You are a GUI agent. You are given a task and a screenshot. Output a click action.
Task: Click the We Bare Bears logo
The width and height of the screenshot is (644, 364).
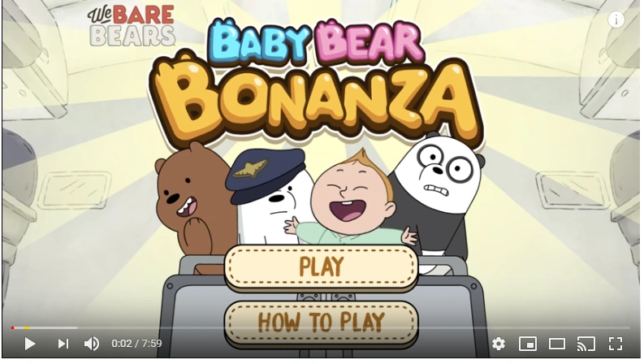132,26
